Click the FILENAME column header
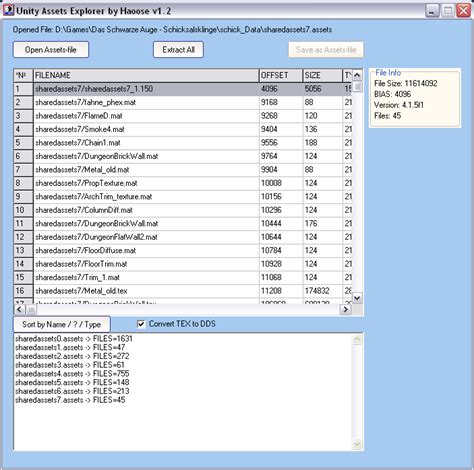Image resolution: width=474 pixels, height=470 pixels. [x=146, y=75]
